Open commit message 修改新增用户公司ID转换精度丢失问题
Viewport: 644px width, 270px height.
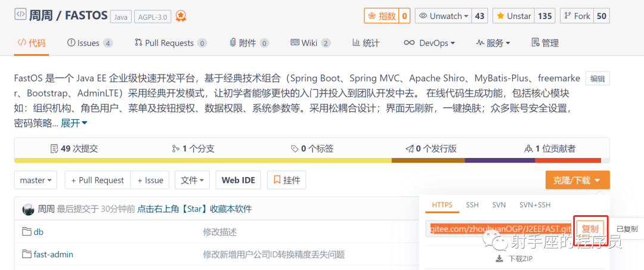pyautogui.click(x=274, y=255)
